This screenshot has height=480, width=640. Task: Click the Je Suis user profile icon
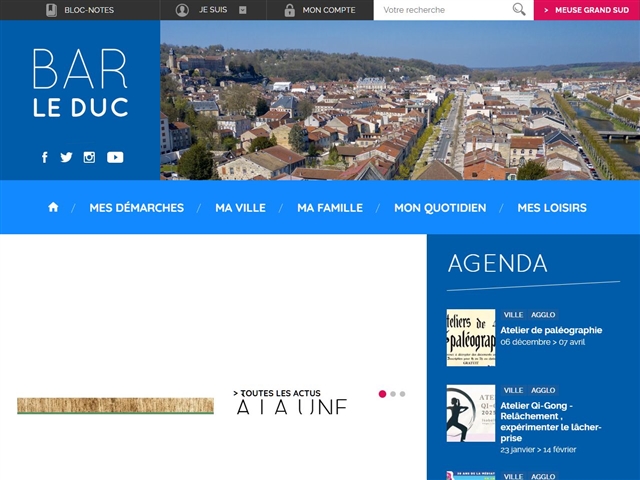tap(182, 10)
